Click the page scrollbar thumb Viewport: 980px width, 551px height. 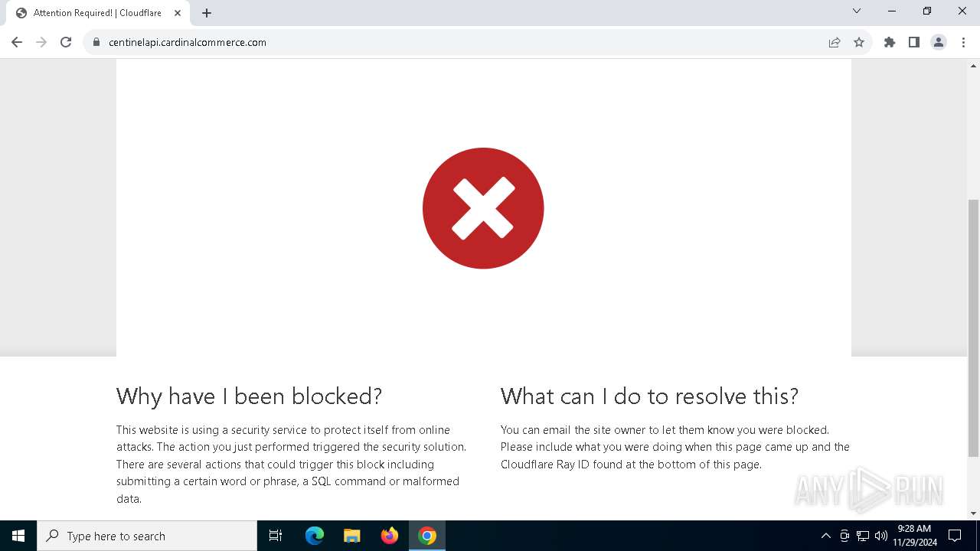click(x=973, y=328)
